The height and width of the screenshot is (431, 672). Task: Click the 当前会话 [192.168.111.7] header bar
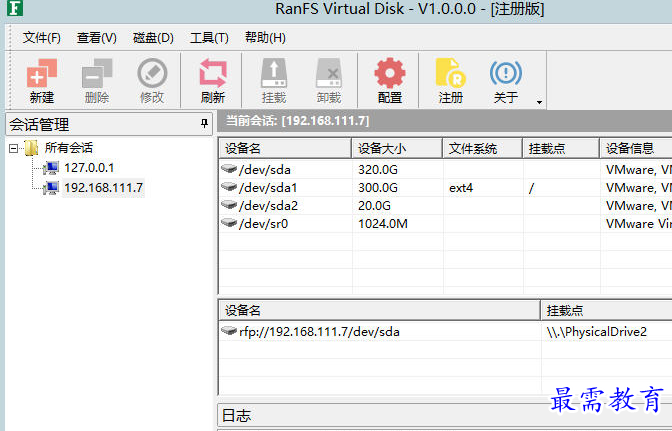[x=444, y=121]
